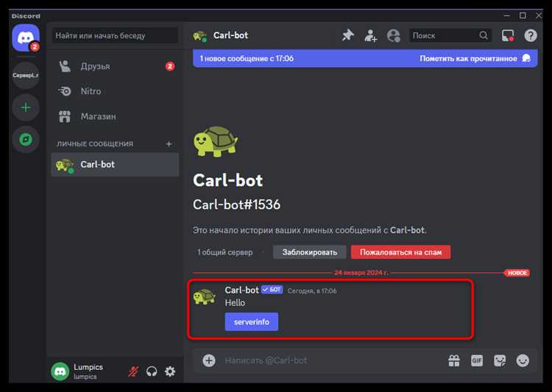Viewport: 552px width, 392px height.
Task: Open the Lumpics user avatar status menu
Action: click(60, 371)
